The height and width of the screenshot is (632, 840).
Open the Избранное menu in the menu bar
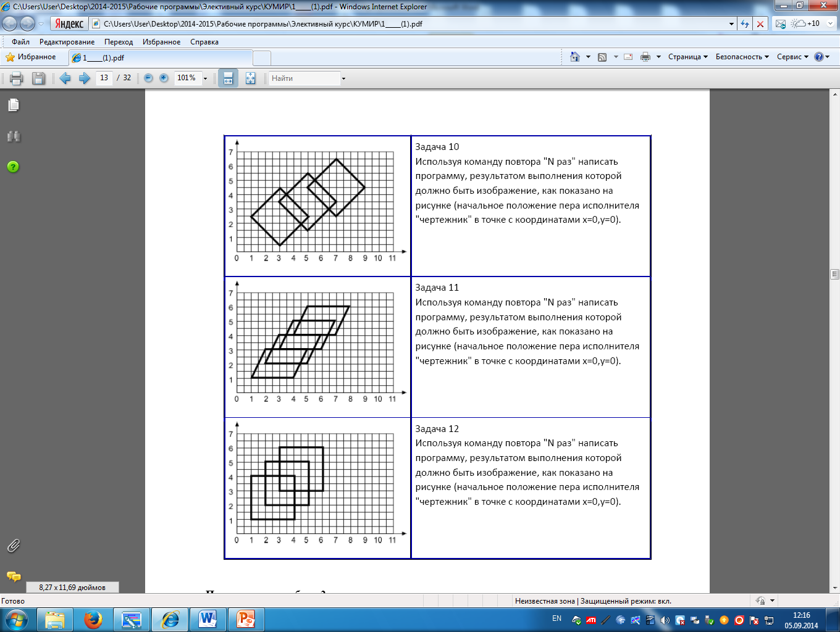(162, 42)
